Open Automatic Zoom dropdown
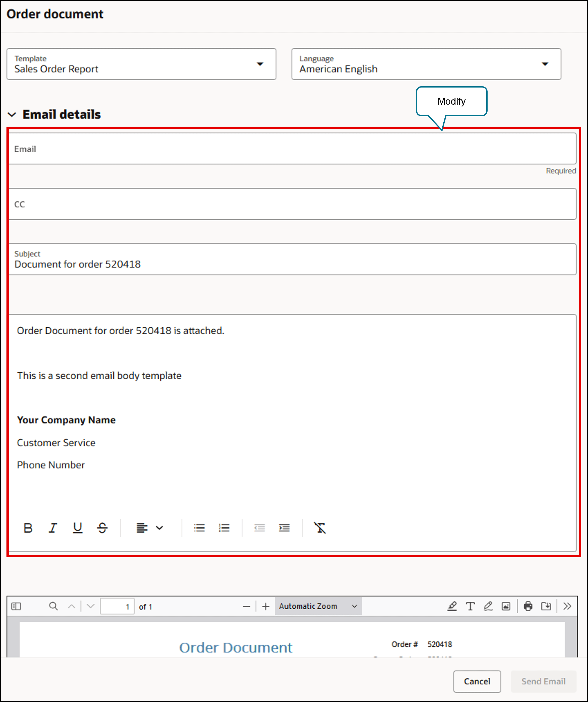The width and height of the screenshot is (588, 702). coord(318,606)
